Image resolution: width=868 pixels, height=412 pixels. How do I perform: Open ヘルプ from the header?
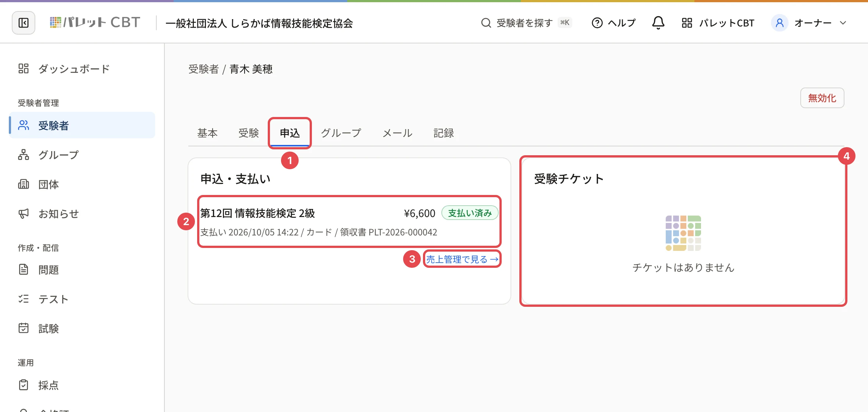pyautogui.click(x=613, y=23)
